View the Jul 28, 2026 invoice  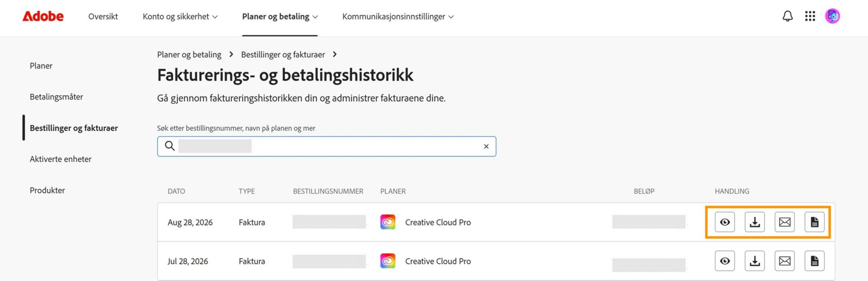coord(725,261)
